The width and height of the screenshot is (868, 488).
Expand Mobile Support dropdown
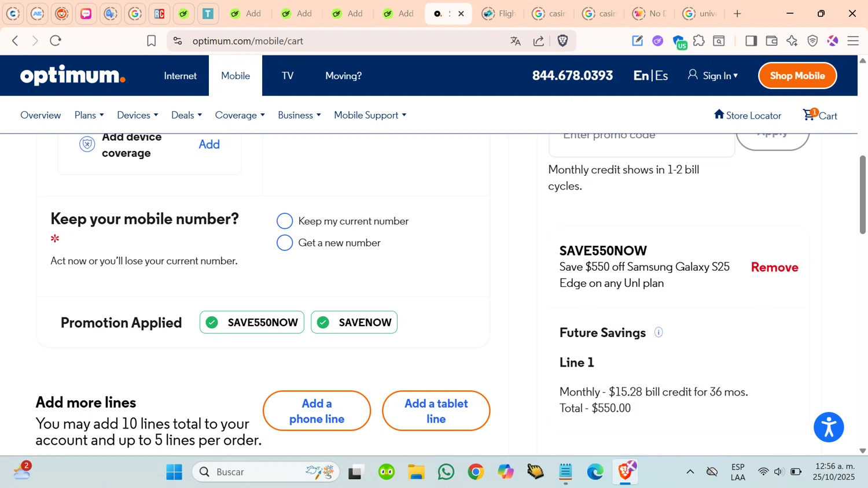click(x=370, y=115)
